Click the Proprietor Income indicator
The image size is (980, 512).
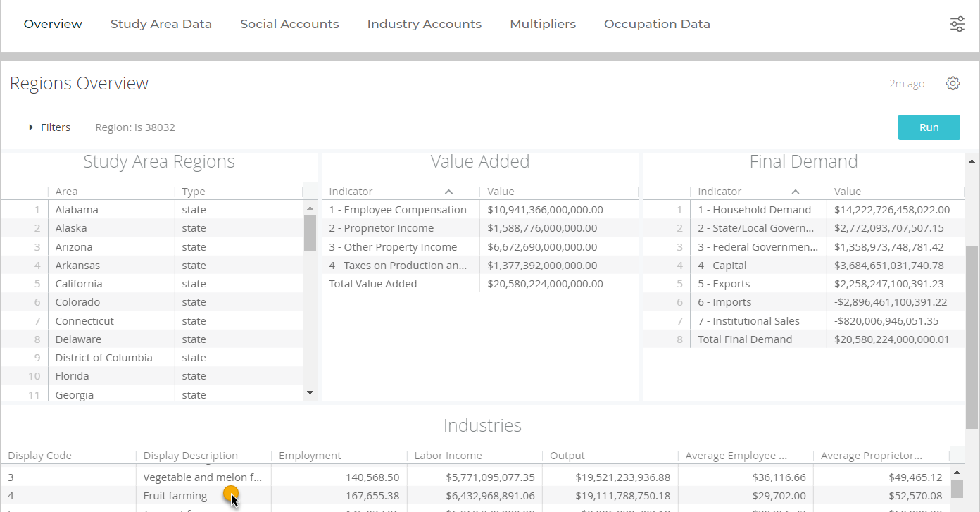pos(382,228)
